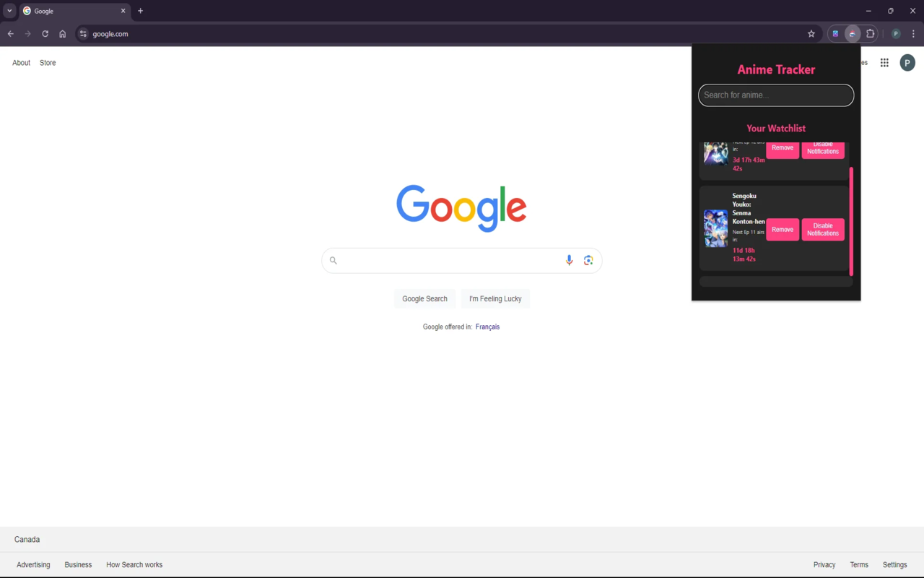Click the Sengoku Youko: Senma Konton-hen title

749,209
